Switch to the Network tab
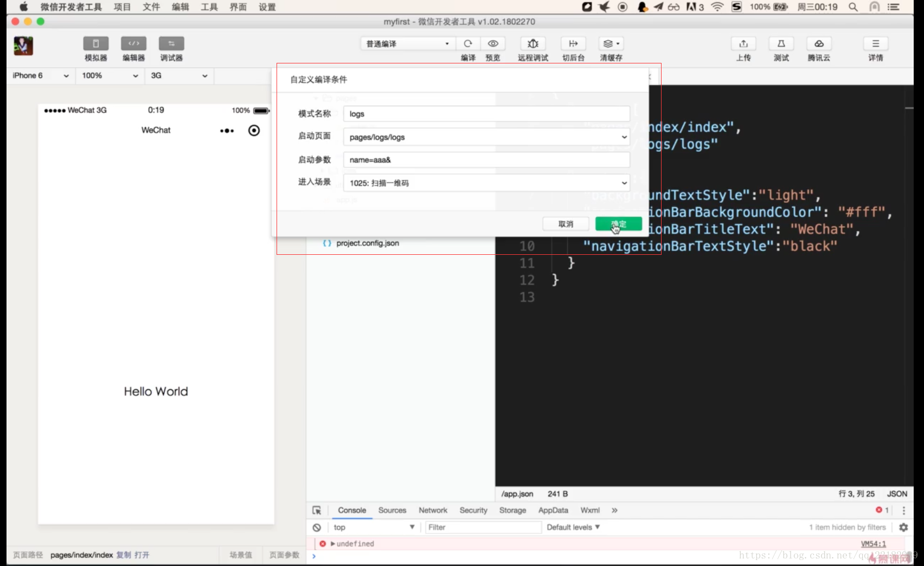Image resolution: width=924 pixels, height=566 pixels. [433, 510]
